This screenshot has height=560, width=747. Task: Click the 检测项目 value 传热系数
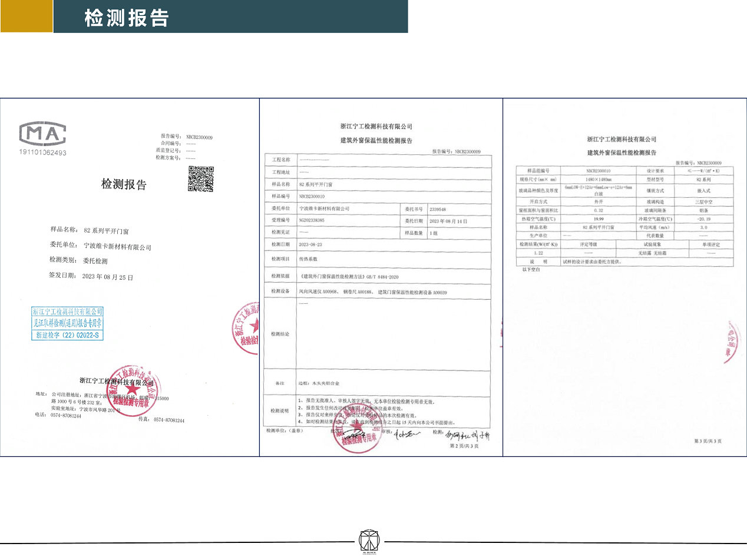pyautogui.click(x=309, y=259)
